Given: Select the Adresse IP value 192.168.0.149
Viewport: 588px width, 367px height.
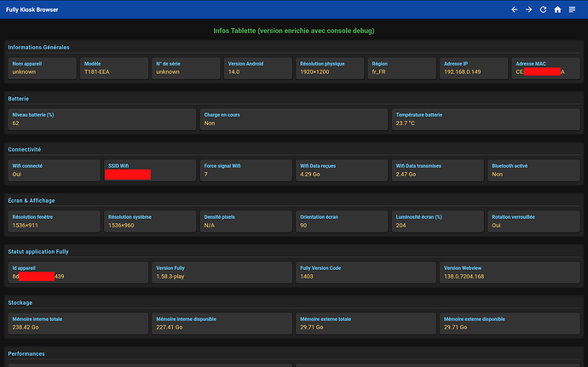Looking at the screenshot, I should click(463, 72).
